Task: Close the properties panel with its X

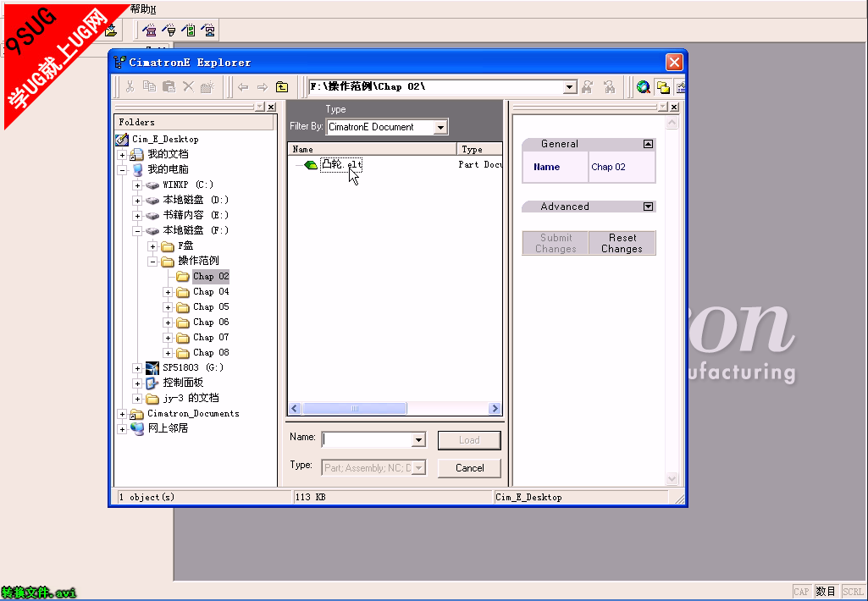Action: (x=674, y=107)
